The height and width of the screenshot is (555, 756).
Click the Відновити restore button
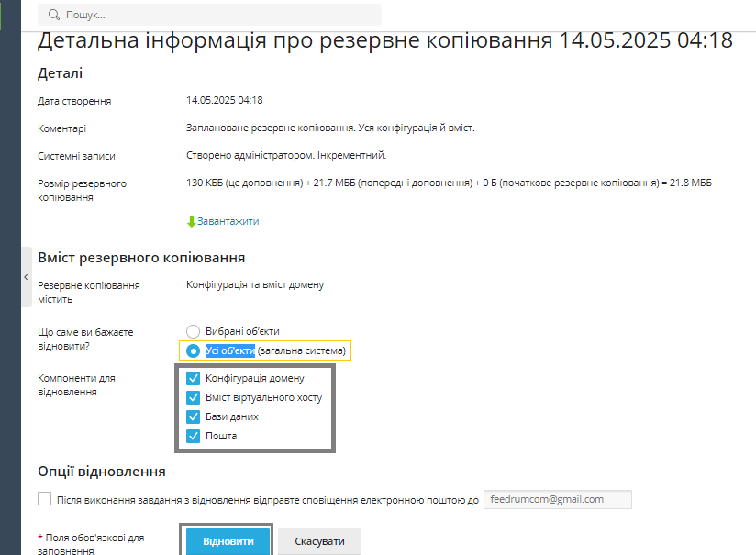[228, 541]
